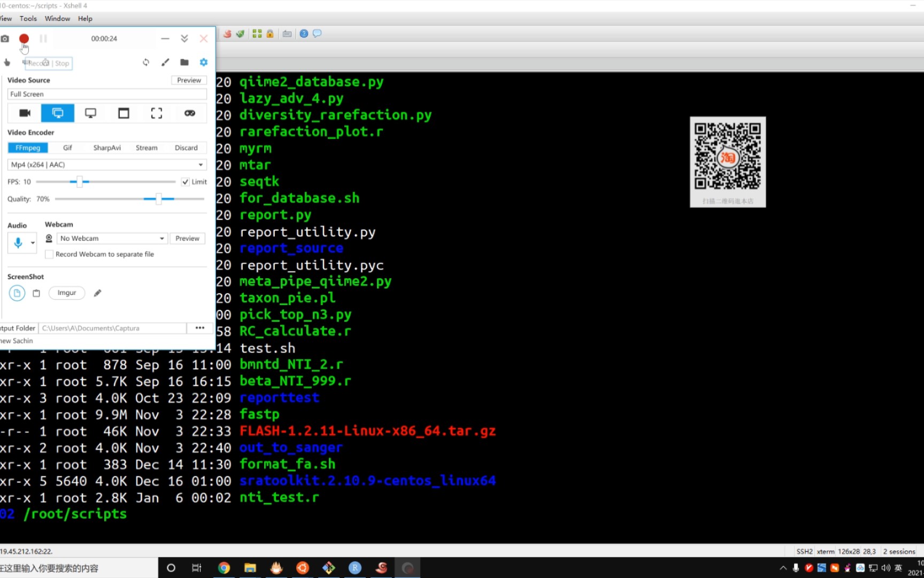
Task: Select the single screen source icon
Action: [x=91, y=113]
